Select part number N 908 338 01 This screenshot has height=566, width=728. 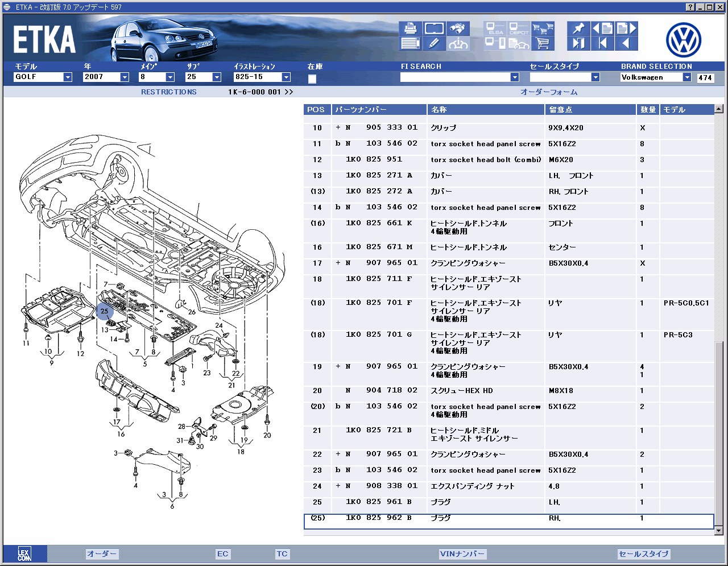(382, 486)
